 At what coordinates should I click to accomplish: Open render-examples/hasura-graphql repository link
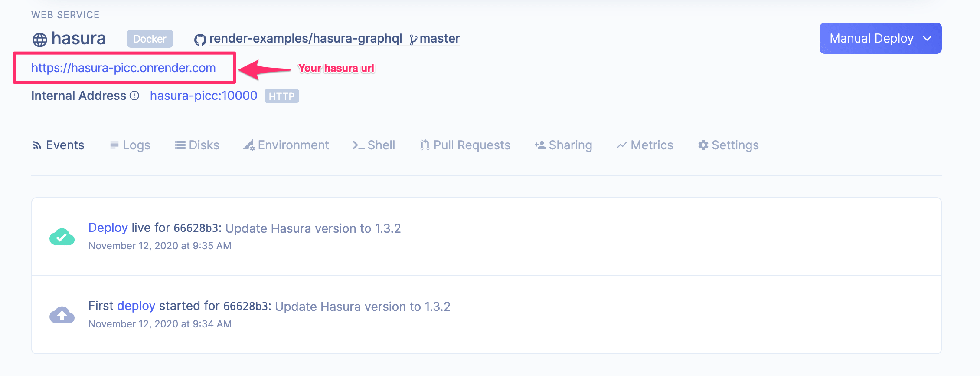point(305,39)
